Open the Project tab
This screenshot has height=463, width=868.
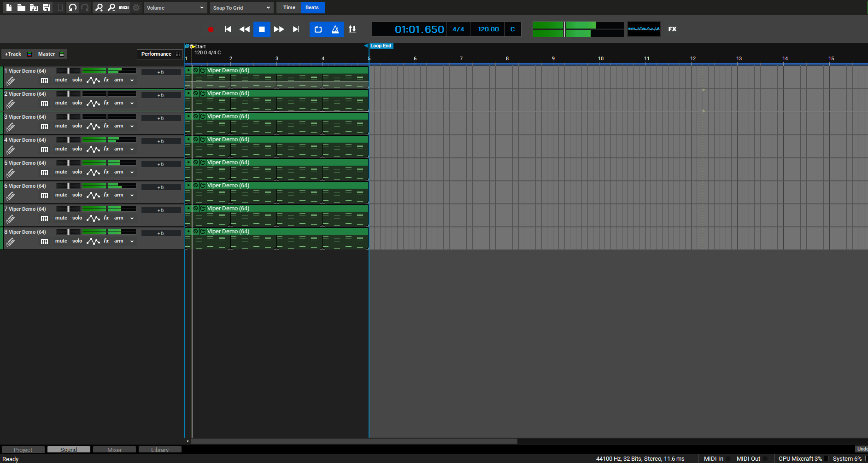(x=23, y=450)
